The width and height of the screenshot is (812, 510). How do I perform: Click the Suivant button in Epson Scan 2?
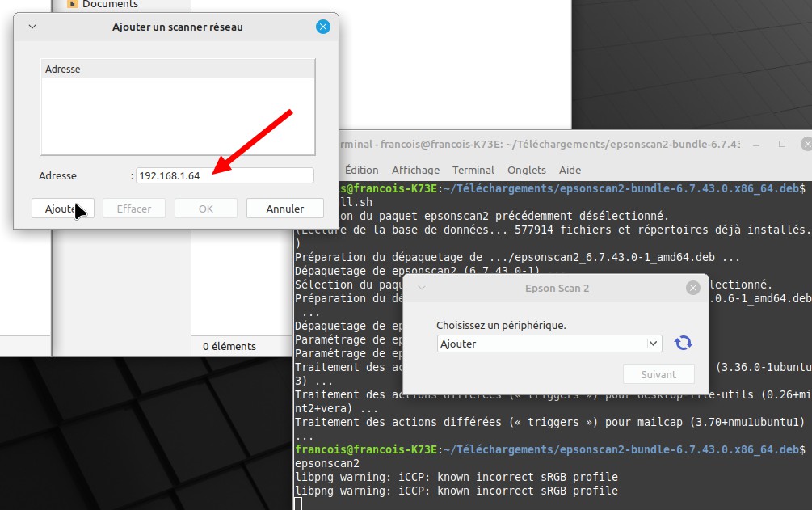(x=658, y=374)
